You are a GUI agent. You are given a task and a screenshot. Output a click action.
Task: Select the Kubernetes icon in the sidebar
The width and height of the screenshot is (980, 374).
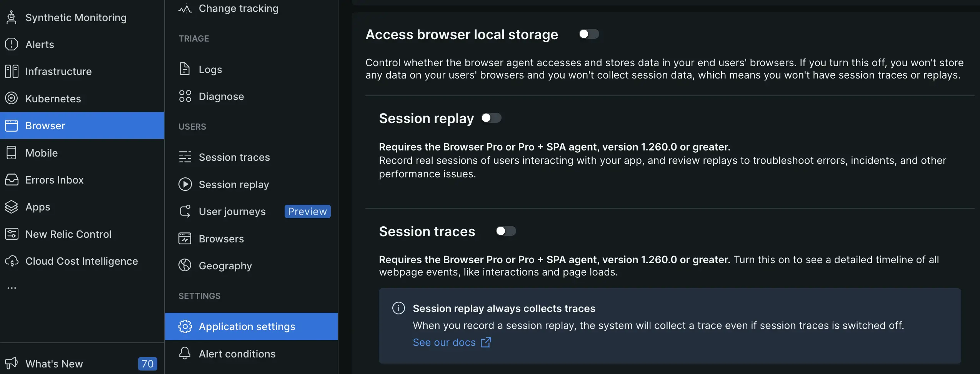click(11, 99)
